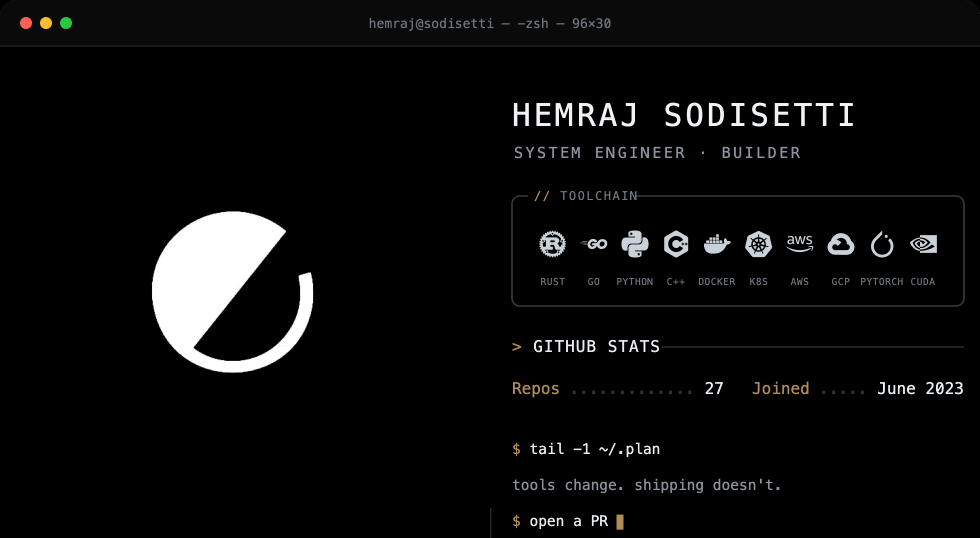Select the Kubernetes wheel logo icon
Image resolution: width=980 pixels, height=538 pixels.
click(x=758, y=244)
